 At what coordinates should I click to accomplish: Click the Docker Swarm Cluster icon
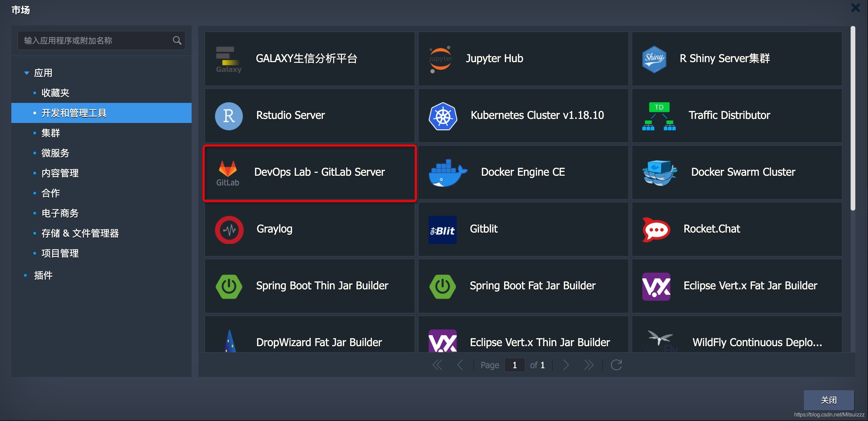(x=657, y=173)
